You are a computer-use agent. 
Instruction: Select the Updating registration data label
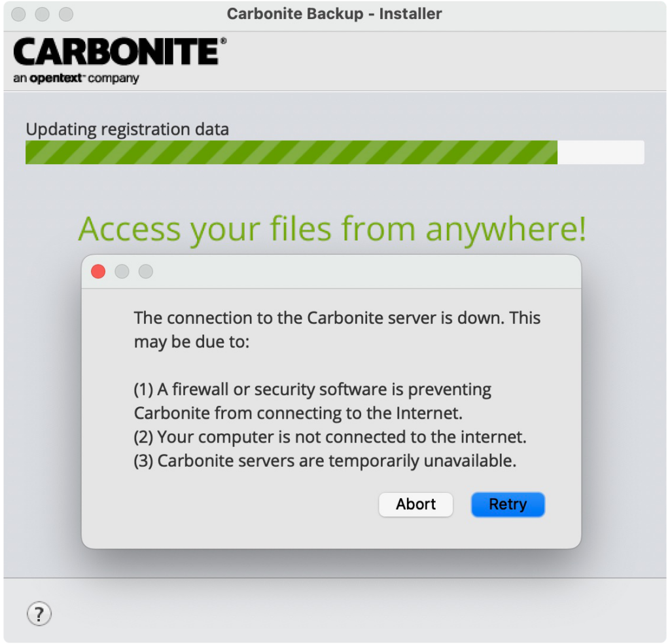point(127,129)
